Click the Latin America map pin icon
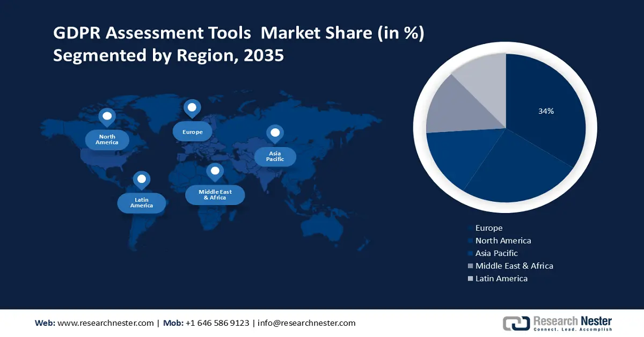This screenshot has width=644, height=337. [x=141, y=180]
